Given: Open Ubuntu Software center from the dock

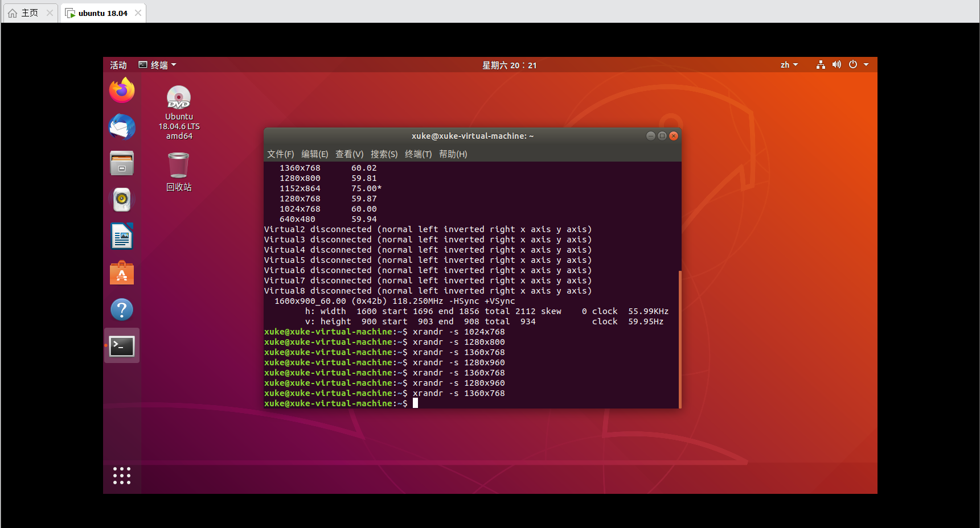Looking at the screenshot, I should pyautogui.click(x=121, y=272).
